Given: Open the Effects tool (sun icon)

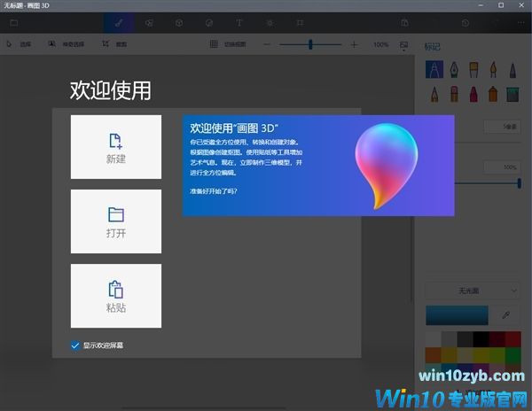Looking at the screenshot, I should coord(270,21).
